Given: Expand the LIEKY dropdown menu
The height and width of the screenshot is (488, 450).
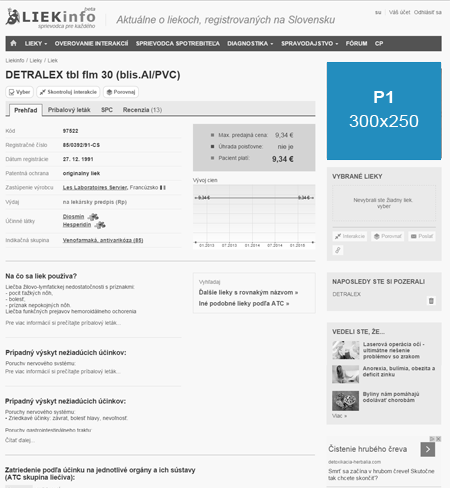Looking at the screenshot, I should pyautogui.click(x=36, y=44).
